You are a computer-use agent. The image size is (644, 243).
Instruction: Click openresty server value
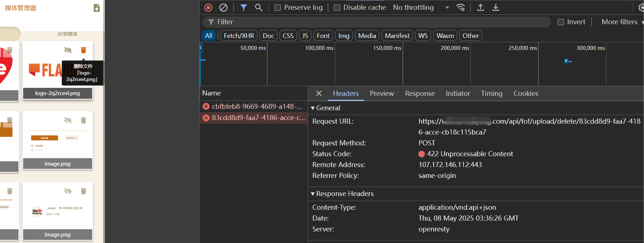[x=434, y=229]
